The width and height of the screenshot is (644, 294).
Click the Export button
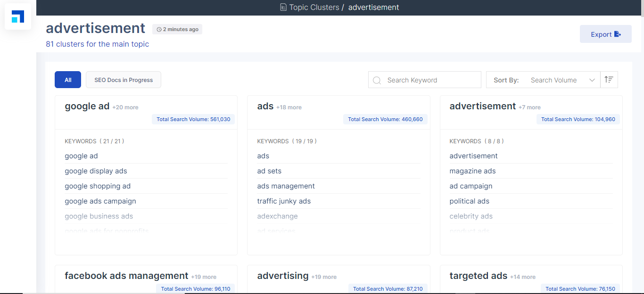pos(605,34)
